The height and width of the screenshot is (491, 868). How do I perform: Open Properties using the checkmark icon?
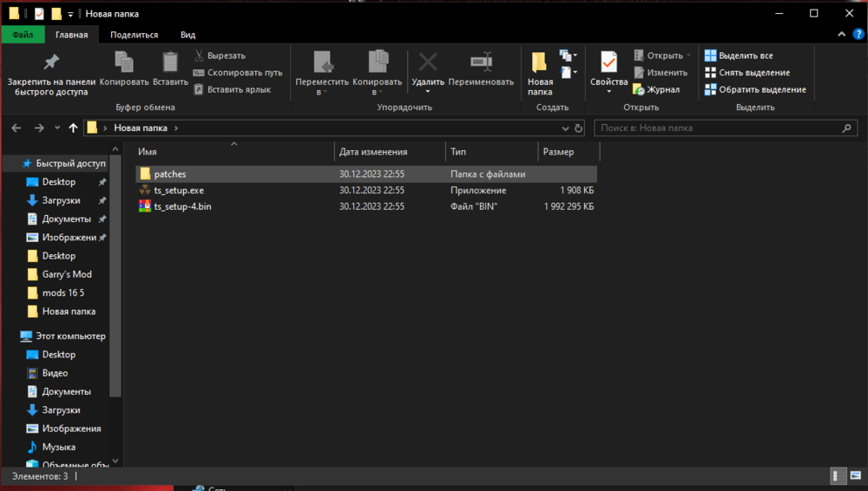[x=608, y=62]
